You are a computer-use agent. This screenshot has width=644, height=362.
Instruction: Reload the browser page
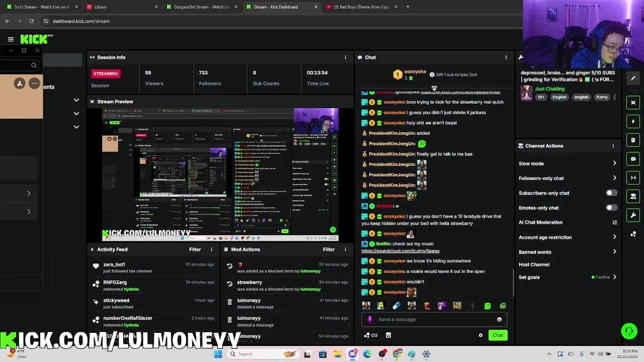[x=31, y=21]
